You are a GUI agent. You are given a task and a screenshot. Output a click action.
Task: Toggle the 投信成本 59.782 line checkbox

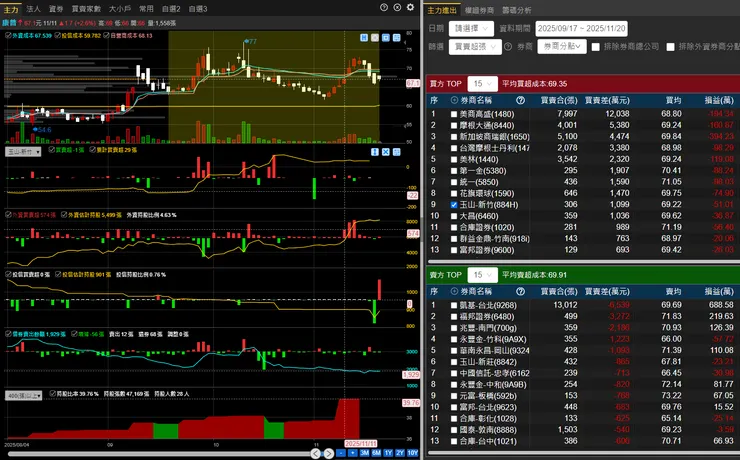tap(57, 35)
